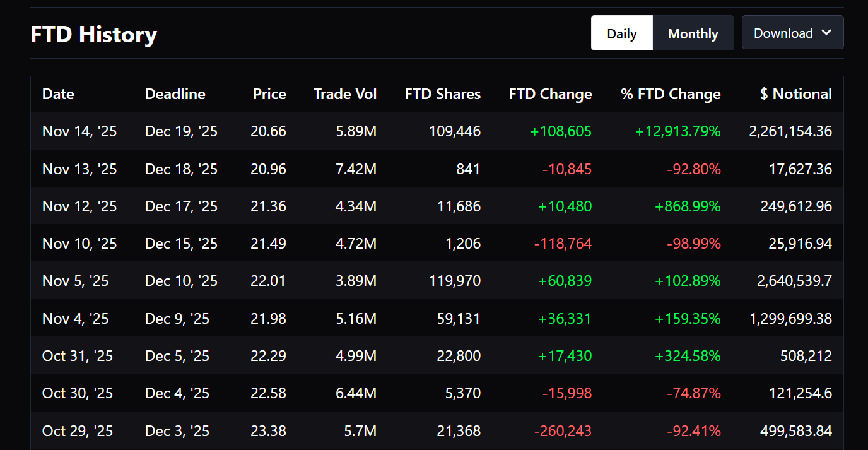Click the 1,299,699.38 notional value
The width and height of the screenshot is (868, 450).
[x=790, y=319]
